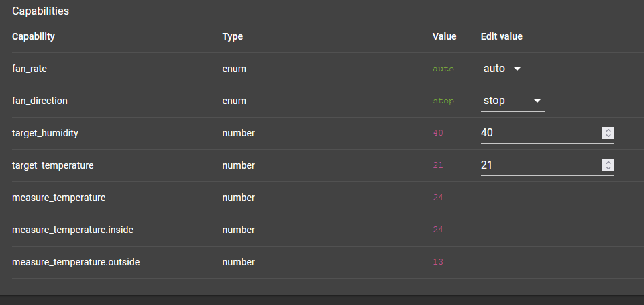This screenshot has width=644, height=305.
Task: Select the fan_rate capability name
Action: click(x=30, y=69)
